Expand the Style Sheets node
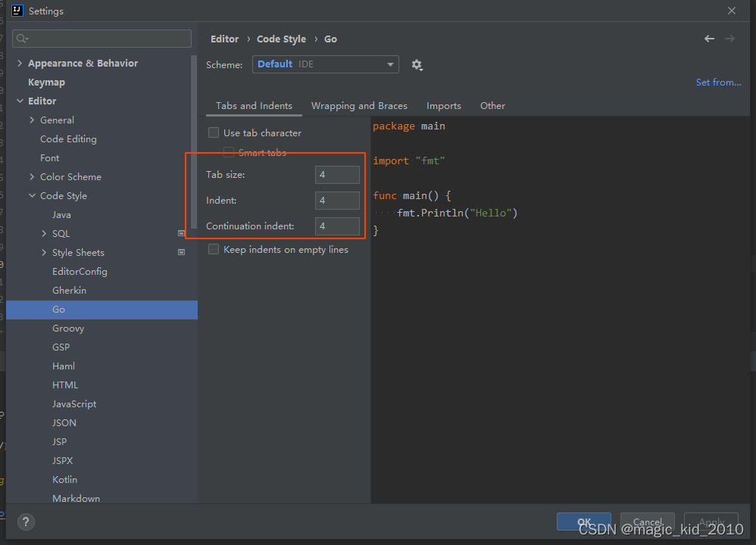This screenshot has height=545, width=756. (44, 253)
